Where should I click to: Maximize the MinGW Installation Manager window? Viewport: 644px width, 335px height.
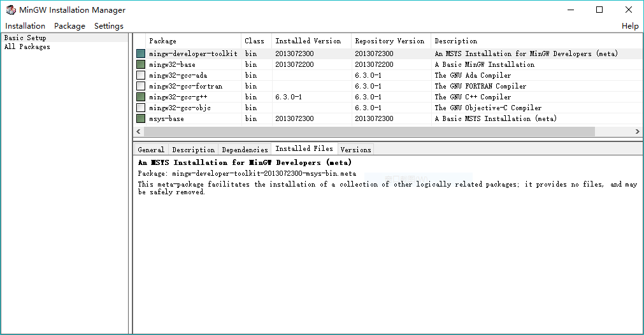pyautogui.click(x=599, y=10)
